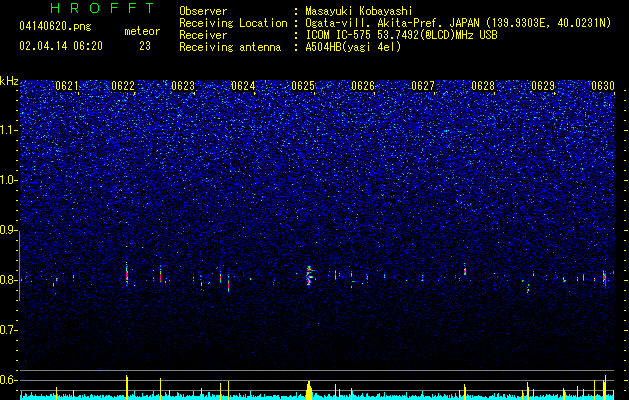This screenshot has height=400, width=629.
Task: Click time marker 0626
Action: click(363, 86)
